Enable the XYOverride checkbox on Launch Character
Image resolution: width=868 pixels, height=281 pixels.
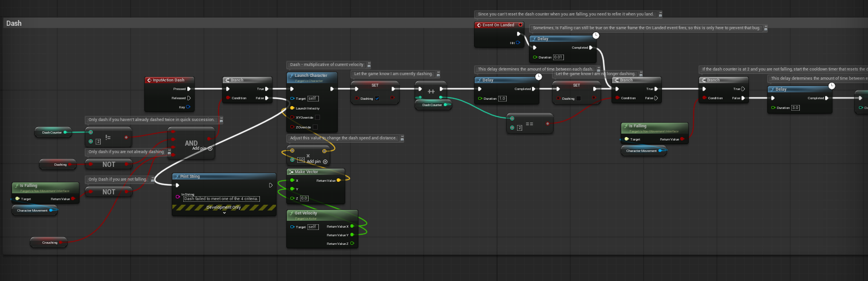tap(317, 117)
